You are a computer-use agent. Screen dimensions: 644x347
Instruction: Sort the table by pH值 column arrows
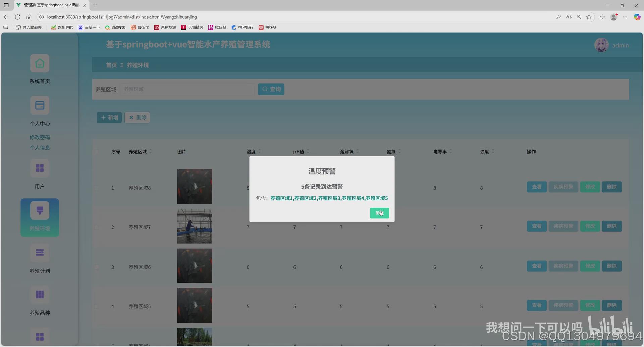(x=308, y=152)
